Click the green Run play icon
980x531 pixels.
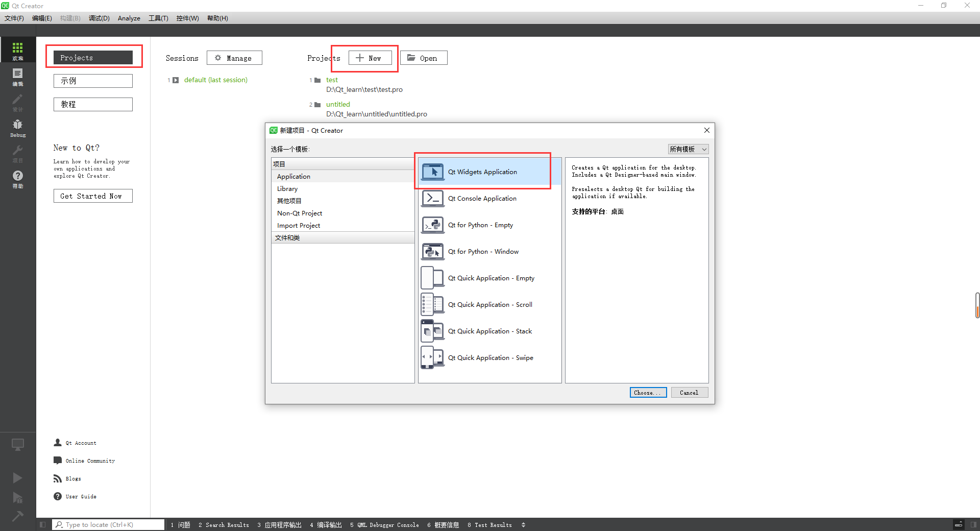tap(17, 477)
